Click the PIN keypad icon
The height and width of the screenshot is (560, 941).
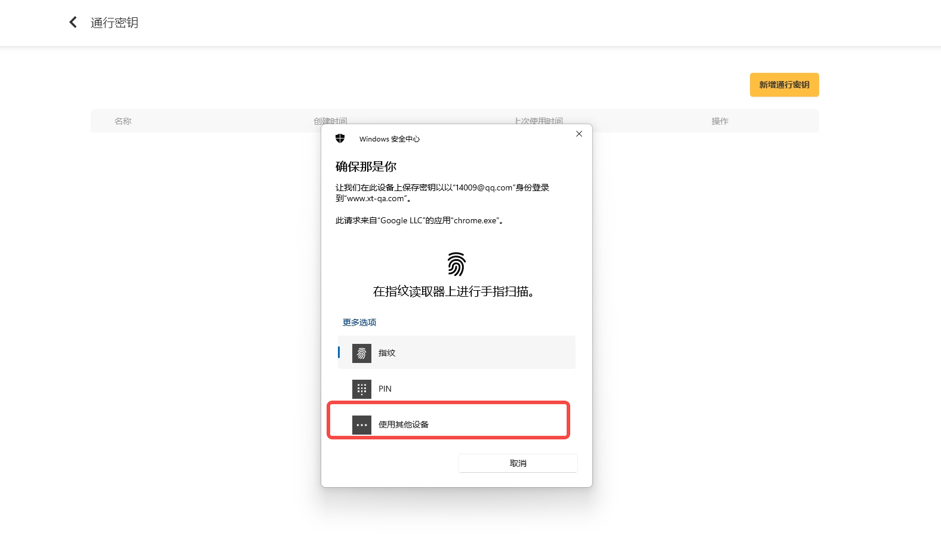tap(362, 389)
